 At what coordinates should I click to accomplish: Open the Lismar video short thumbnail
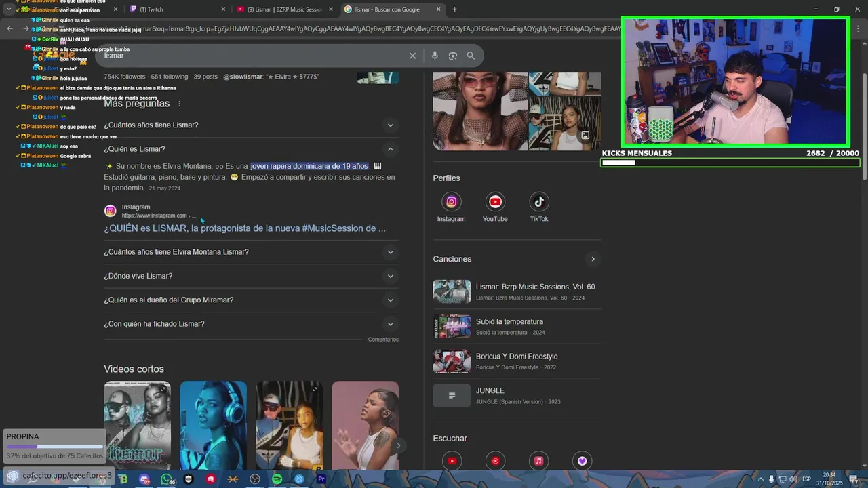coord(137,425)
